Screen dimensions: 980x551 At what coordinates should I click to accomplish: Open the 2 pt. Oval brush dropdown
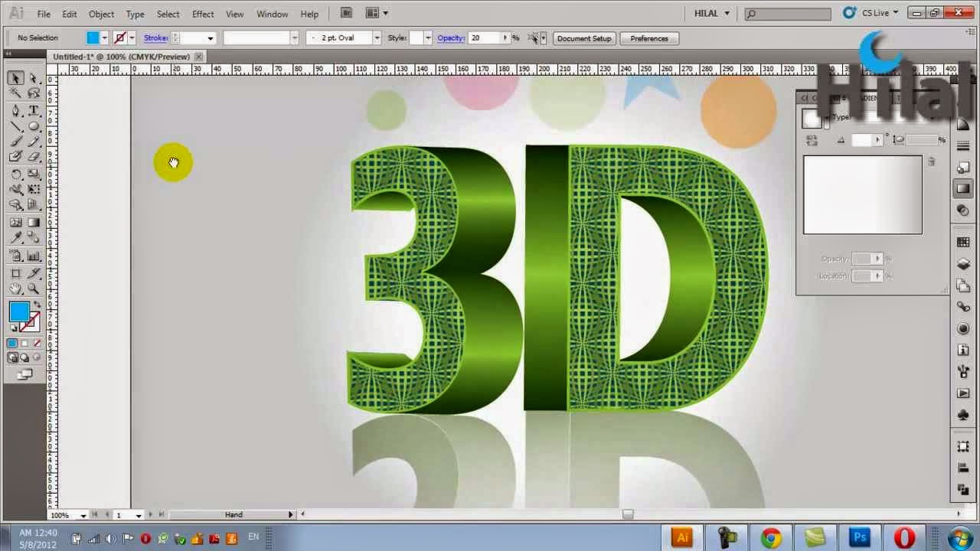pos(377,38)
